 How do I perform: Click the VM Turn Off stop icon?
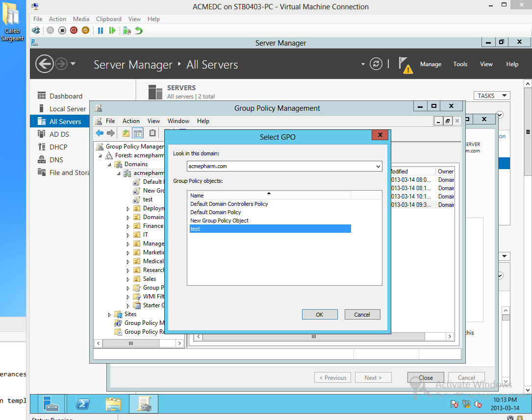[x=62, y=30]
